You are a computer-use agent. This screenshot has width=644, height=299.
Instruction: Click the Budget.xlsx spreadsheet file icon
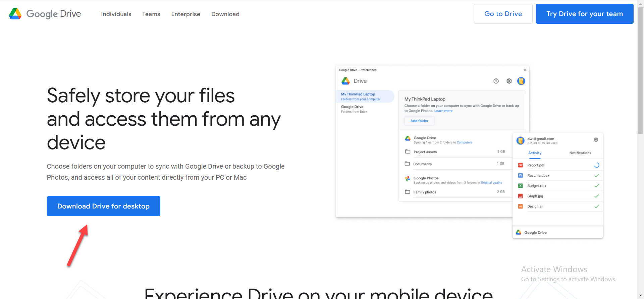[x=520, y=186]
